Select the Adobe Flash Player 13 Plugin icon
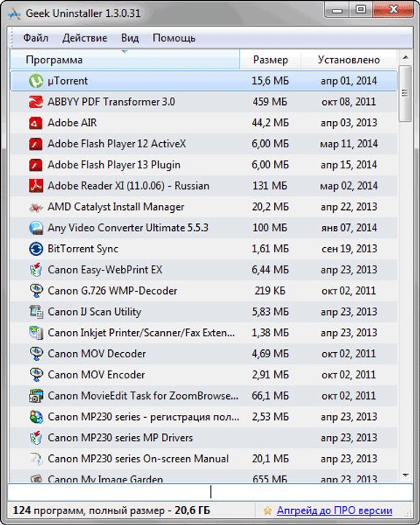 tap(36, 165)
